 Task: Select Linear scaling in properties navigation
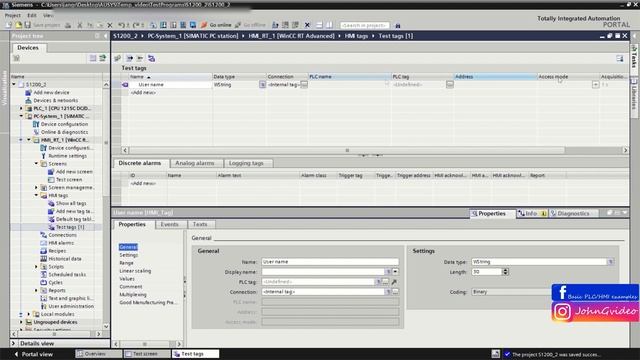click(x=135, y=271)
